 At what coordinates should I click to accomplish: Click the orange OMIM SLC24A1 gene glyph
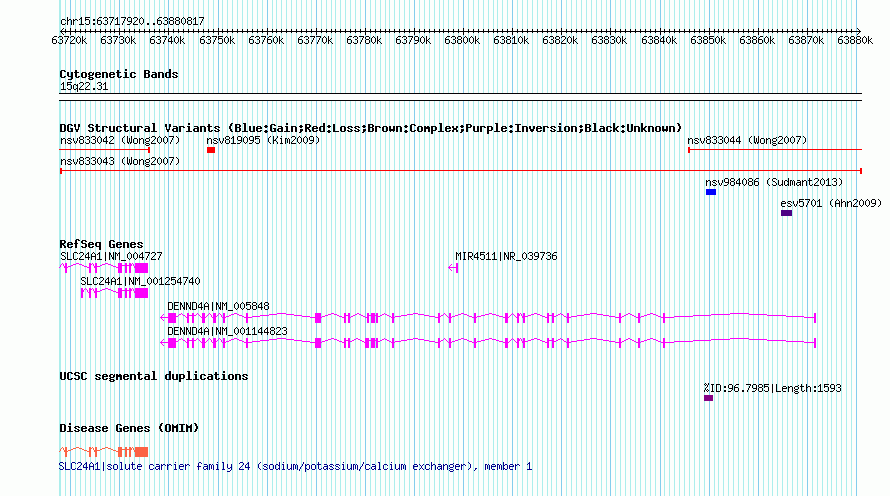click(104, 452)
